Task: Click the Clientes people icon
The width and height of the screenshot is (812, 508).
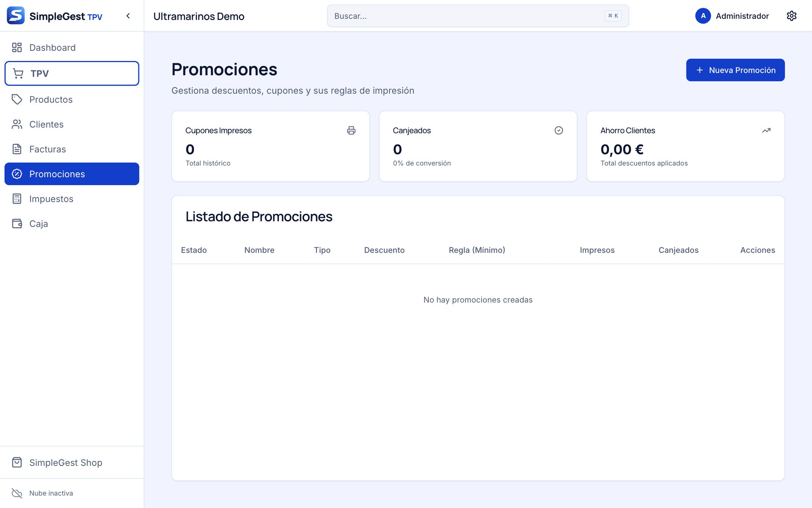Action: pyautogui.click(x=17, y=124)
